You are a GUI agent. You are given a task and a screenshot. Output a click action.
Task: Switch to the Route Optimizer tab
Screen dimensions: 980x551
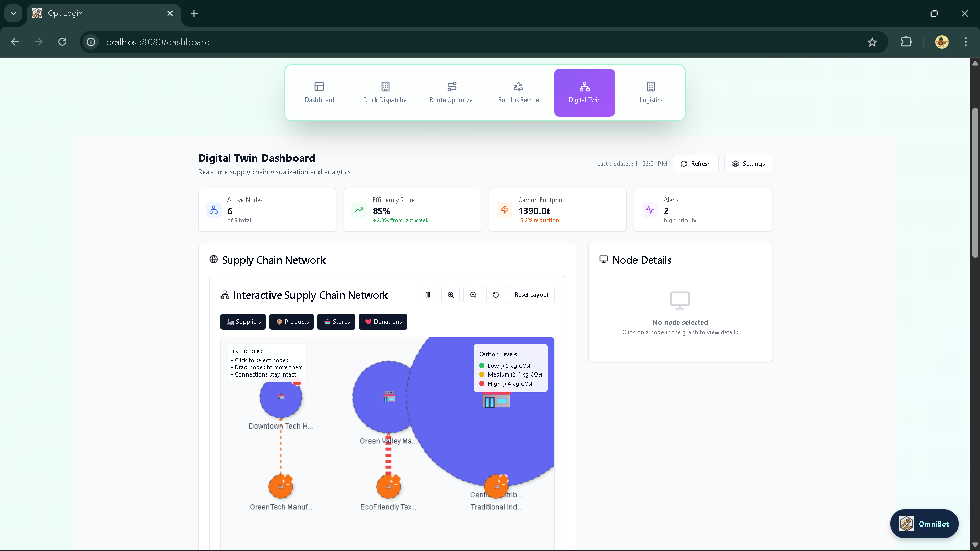(x=452, y=92)
